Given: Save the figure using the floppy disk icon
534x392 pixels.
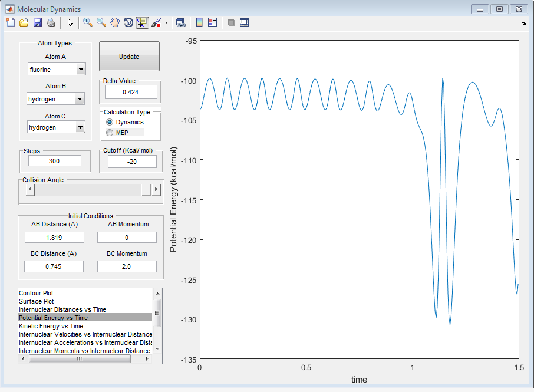Looking at the screenshot, I should tap(38, 22).
